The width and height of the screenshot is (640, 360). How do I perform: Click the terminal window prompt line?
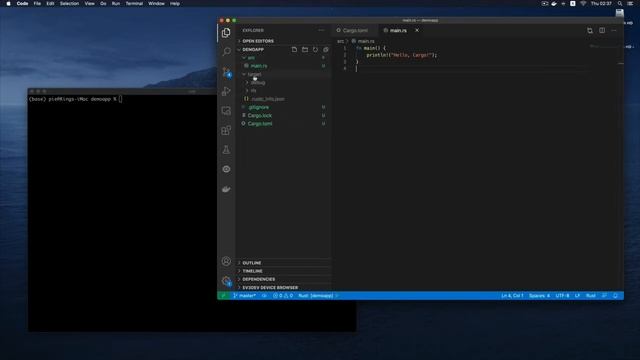tap(76, 99)
